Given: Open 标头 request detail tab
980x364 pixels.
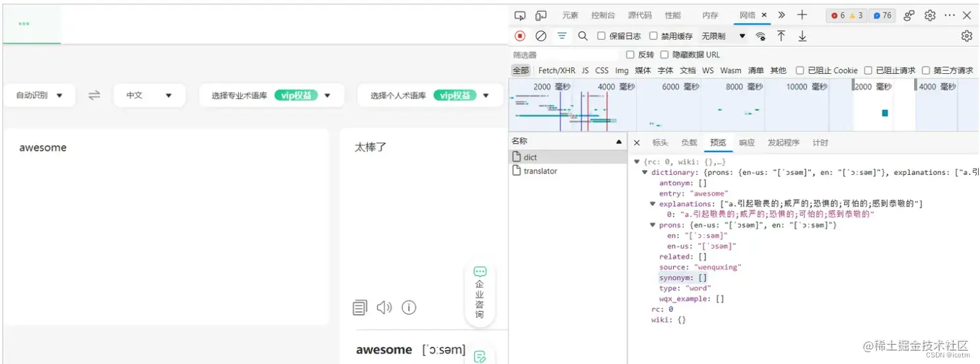Looking at the screenshot, I should pos(660,143).
